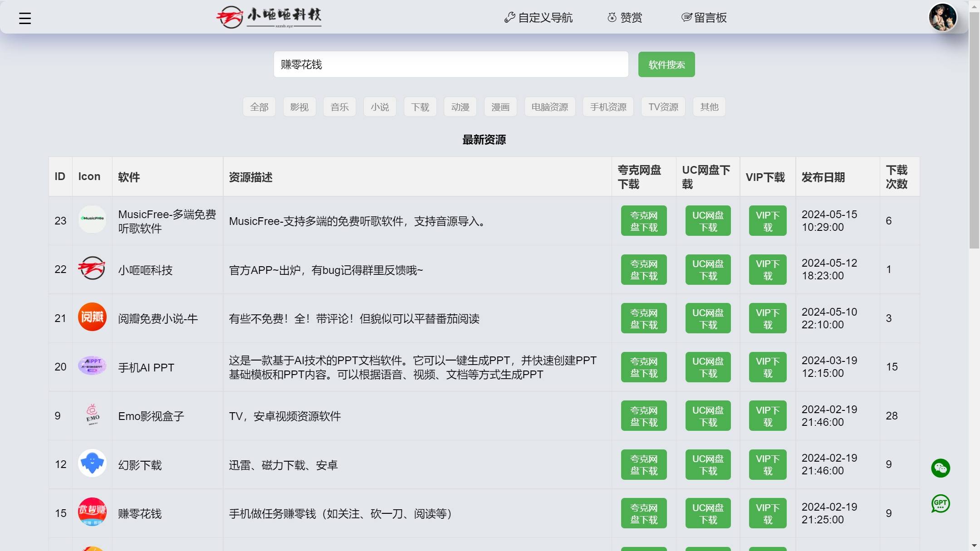980x551 pixels.
Task: Click the 软件搜索 search button
Action: (x=666, y=64)
